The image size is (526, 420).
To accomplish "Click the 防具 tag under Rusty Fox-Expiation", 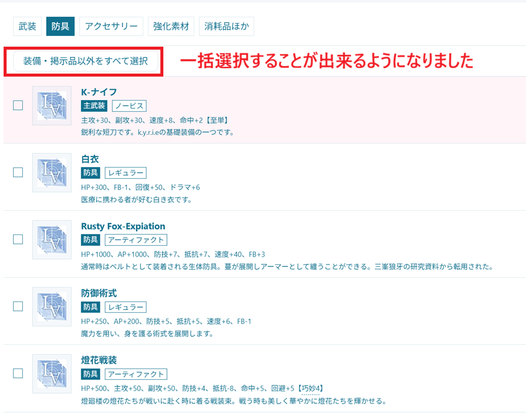I will [x=90, y=240].
